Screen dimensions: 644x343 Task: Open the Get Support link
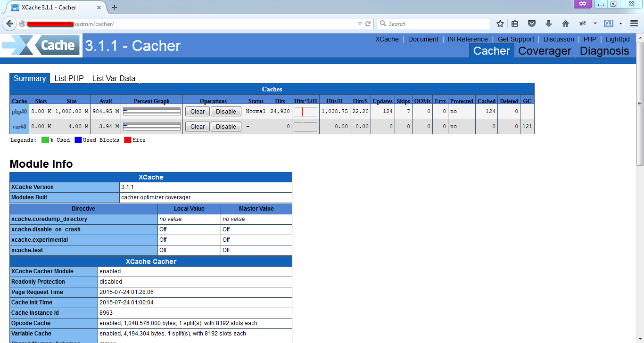click(x=516, y=39)
